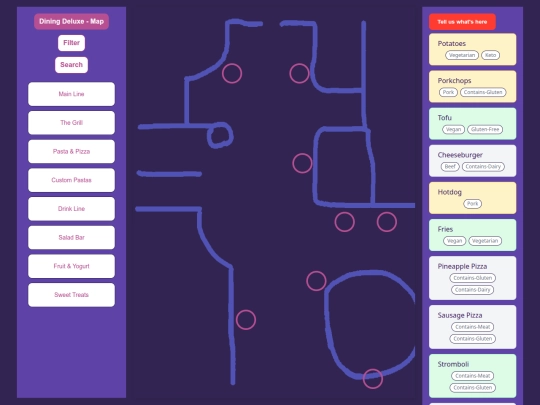Viewport: 540px width, 405px height.
Task: Open the Fries food card
Action: 472,235
